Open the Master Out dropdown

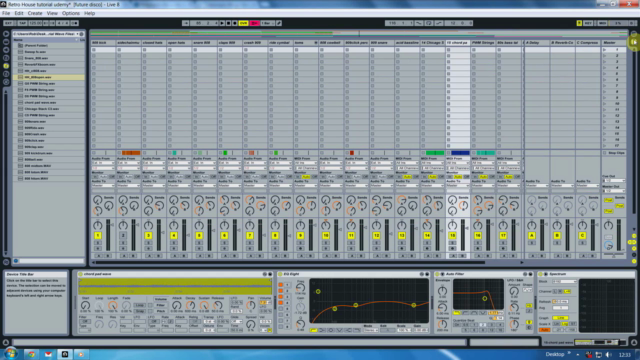(613, 191)
